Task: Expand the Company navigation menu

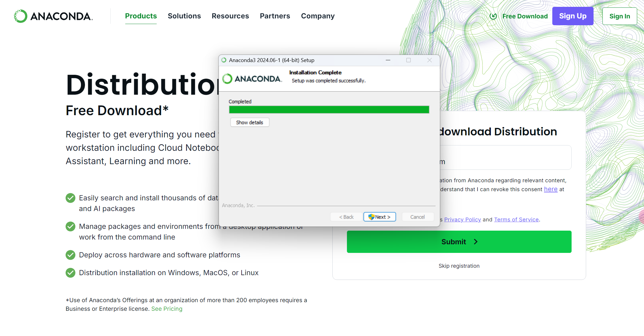Action: coord(318,16)
